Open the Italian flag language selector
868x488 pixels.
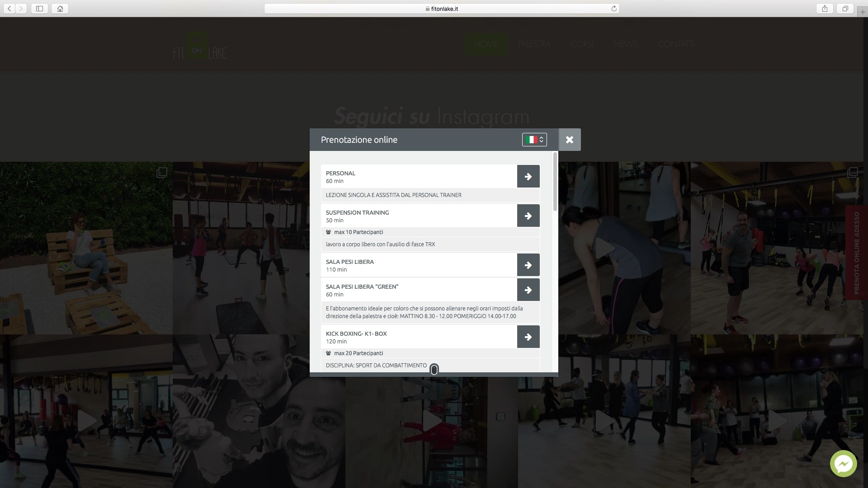click(534, 140)
